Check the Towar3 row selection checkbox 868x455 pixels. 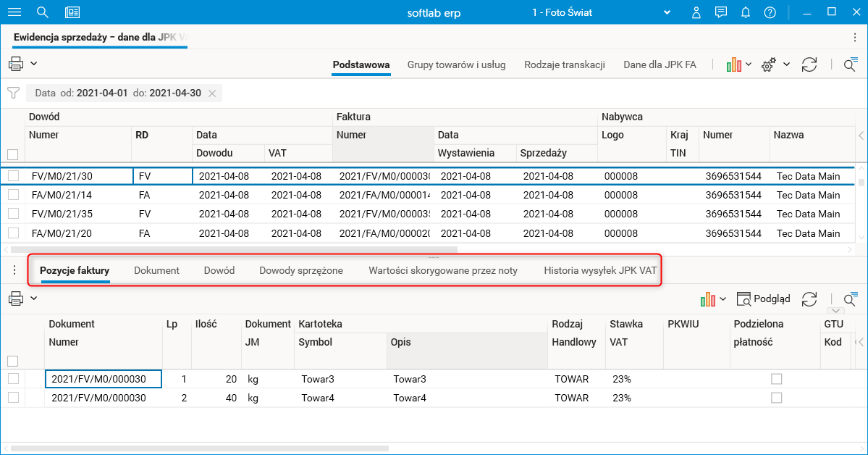click(13, 378)
